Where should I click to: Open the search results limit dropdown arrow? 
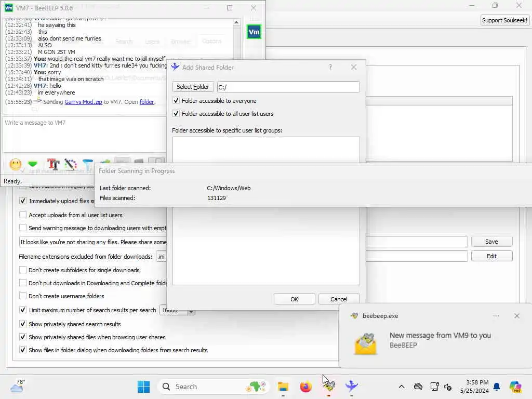pos(191,312)
